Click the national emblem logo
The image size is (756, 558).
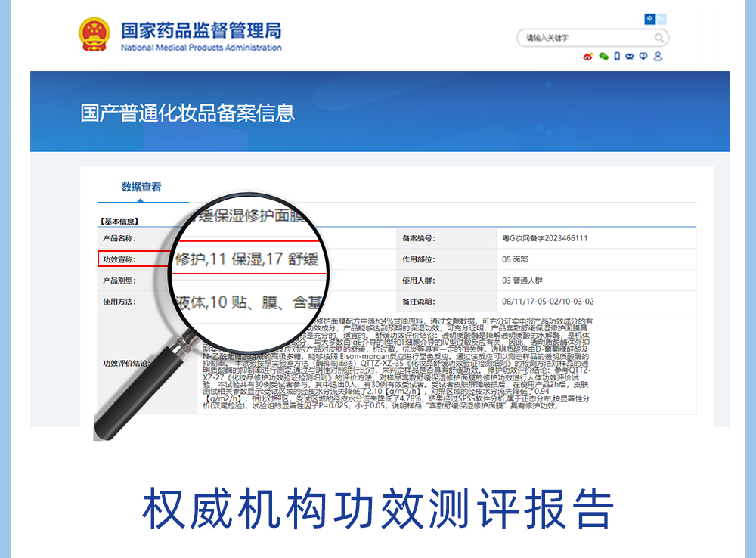pyautogui.click(x=94, y=35)
